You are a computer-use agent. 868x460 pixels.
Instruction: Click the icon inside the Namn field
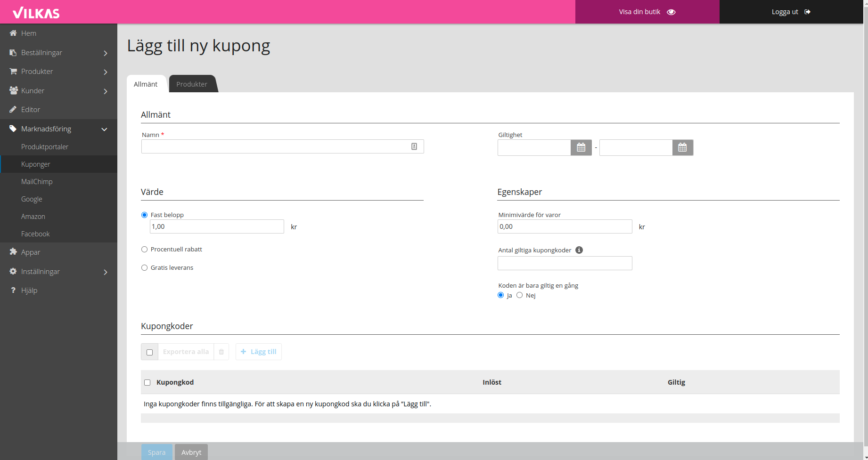click(414, 146)
